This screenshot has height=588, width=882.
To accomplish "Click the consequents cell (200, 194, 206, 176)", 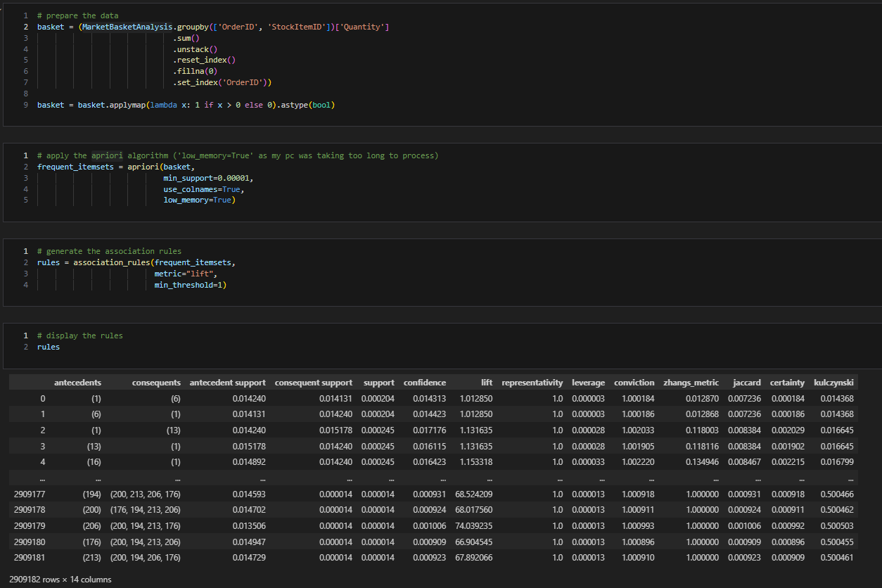I will point(146,557).
